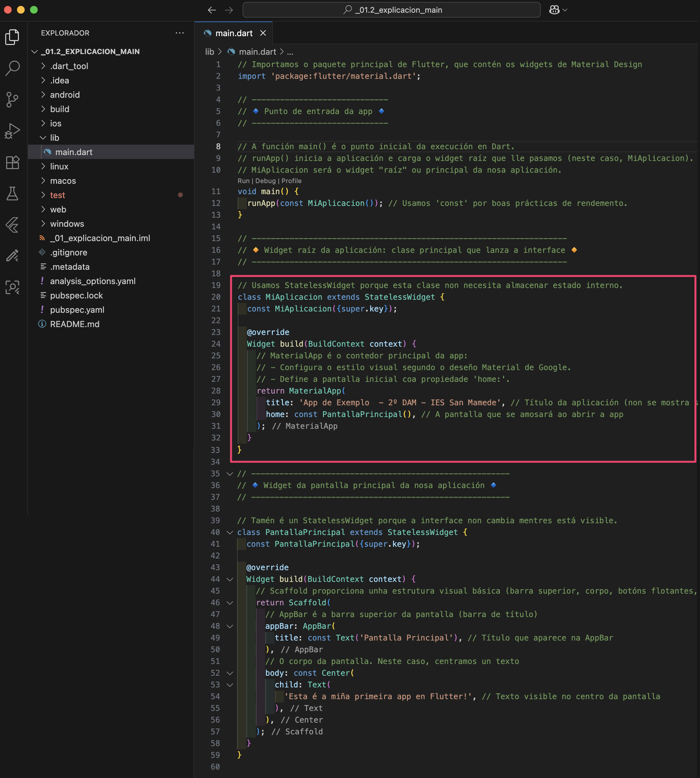The image size is (700, 778).
Task: Open the Source Control view
Action: coord(12,100)
